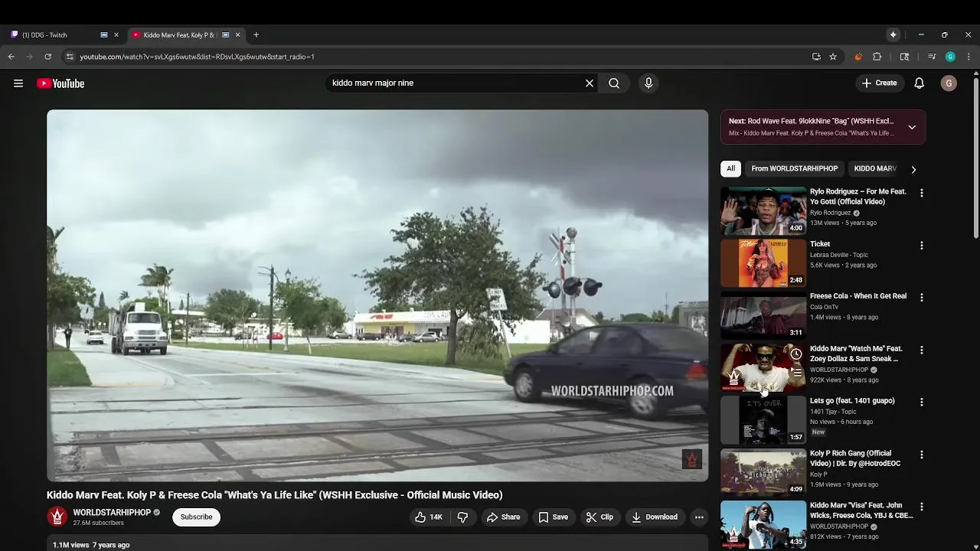The image size is (980, 551).
Task: Add Watch Me video to queue
Action: click(x=796, y=372)
